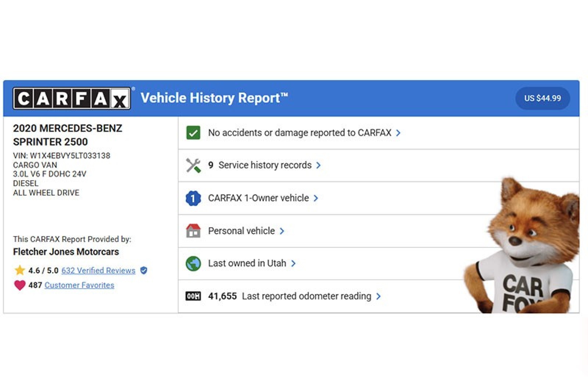
Task: Open the 632 Verified Reviews link
Action: [x=98, y=270]
